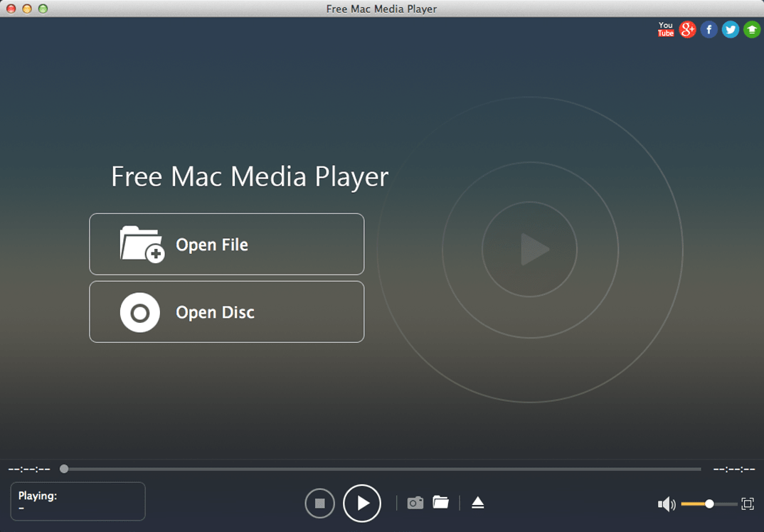Open the Twitter share icon
Viewport: 764px width, 532px height.
pyautogui.click(x=730, y=29)
